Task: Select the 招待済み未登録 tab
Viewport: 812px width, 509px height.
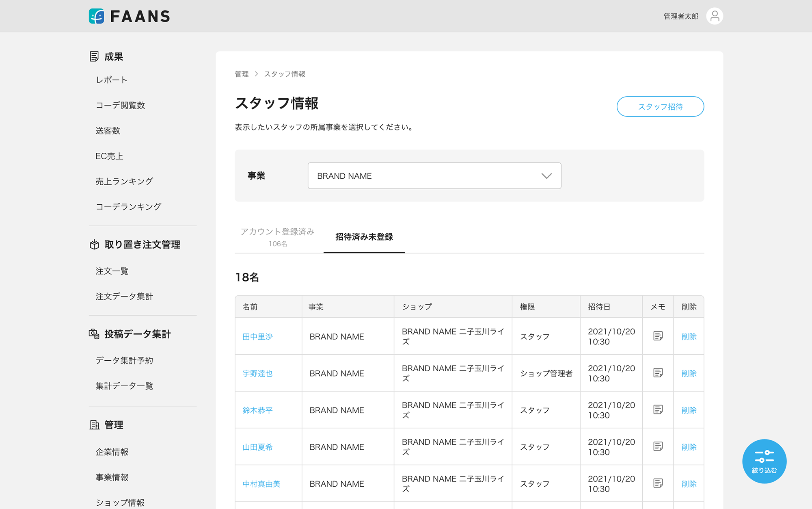Action: (364, 237)
